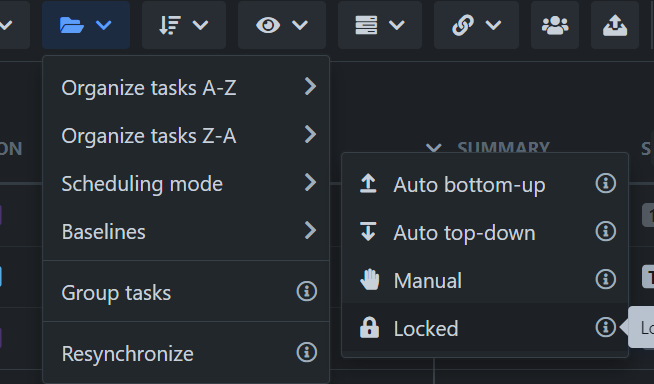Image resolution: width=654 pixels, height=384 pixels.
Task: Choose Auto top-down scheduling mode
Action: click(485, 232)
